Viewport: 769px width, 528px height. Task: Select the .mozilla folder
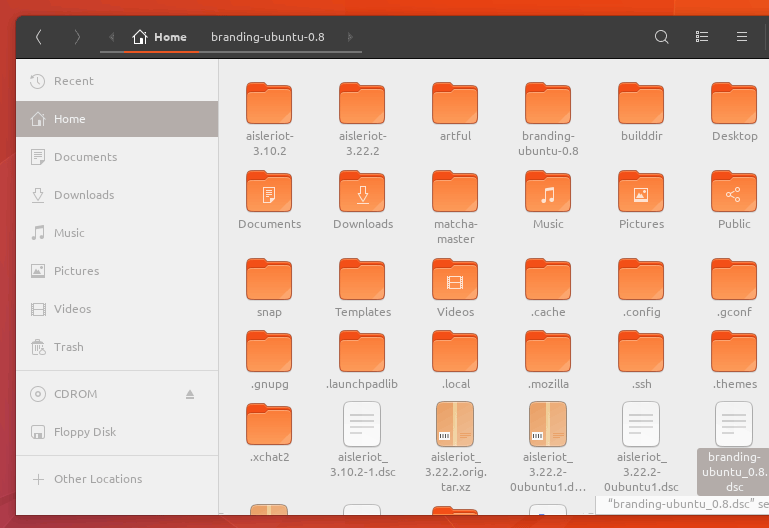[548, 360]
